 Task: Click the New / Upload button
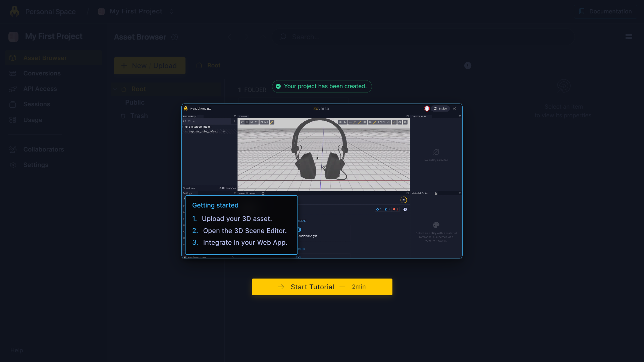(x=150, y=66)
